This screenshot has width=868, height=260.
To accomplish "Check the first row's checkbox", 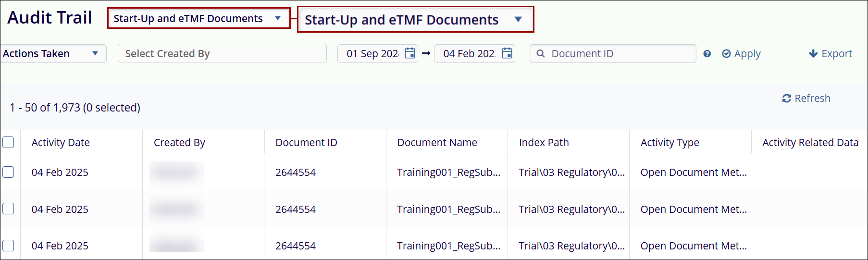I will click(x=9, y=172).
